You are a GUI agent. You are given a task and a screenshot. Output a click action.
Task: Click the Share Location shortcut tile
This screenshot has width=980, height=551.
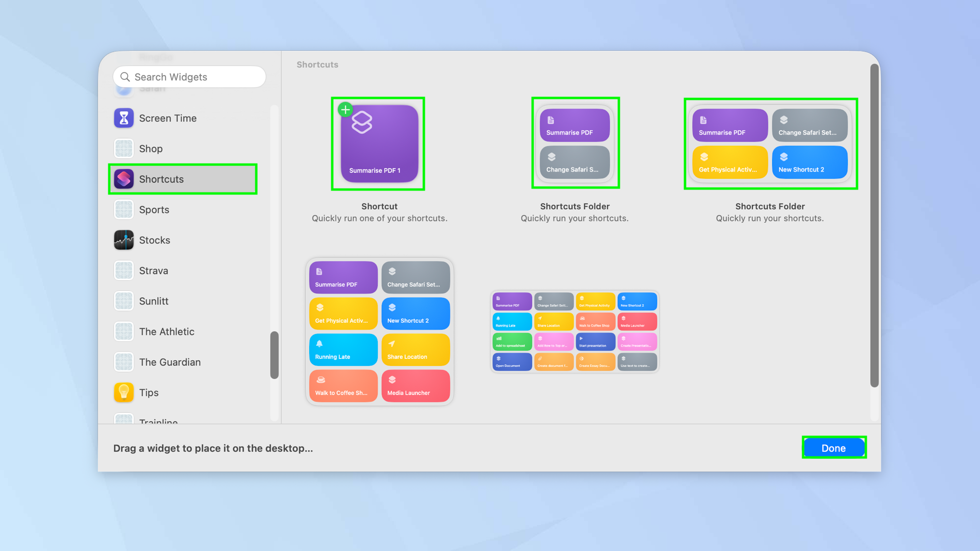(415, 350)
